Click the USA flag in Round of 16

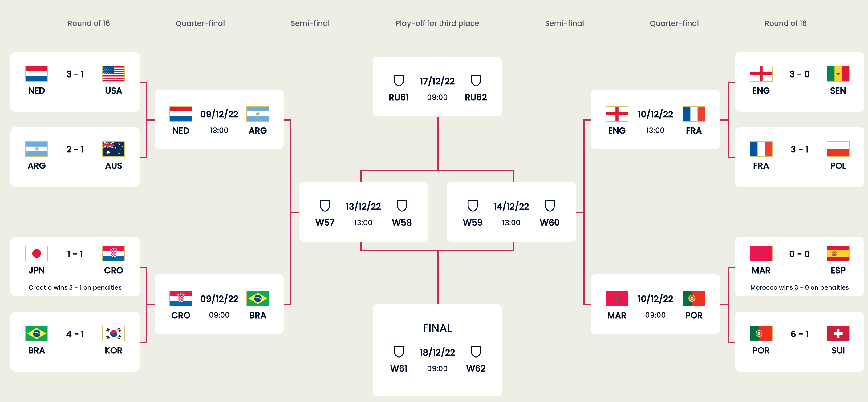pos(114,74)
